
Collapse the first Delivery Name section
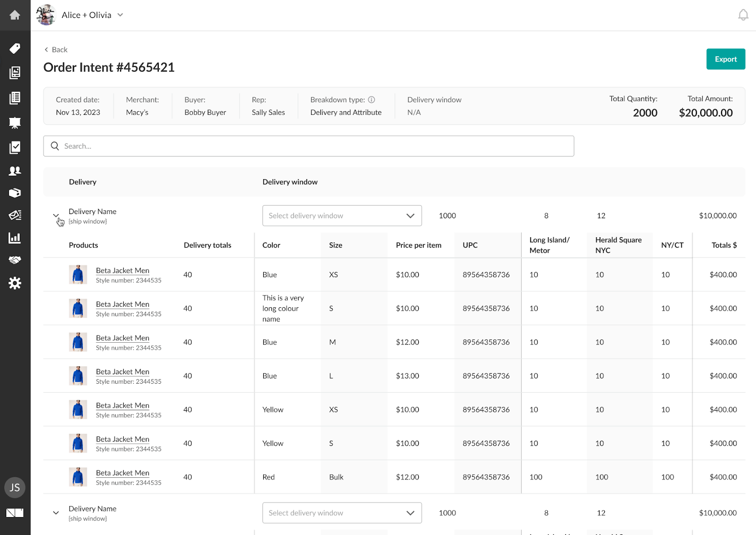[x=55, y=216]
